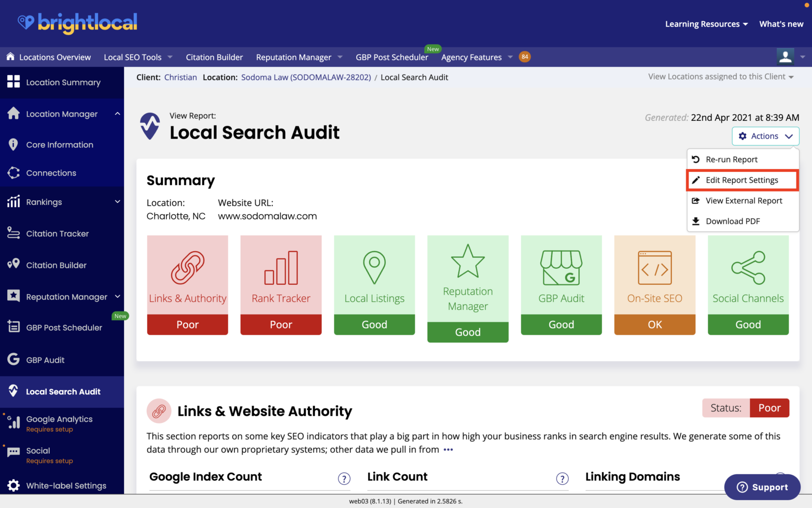
Task: Open the Support help bubble
Action: [762, 487]
